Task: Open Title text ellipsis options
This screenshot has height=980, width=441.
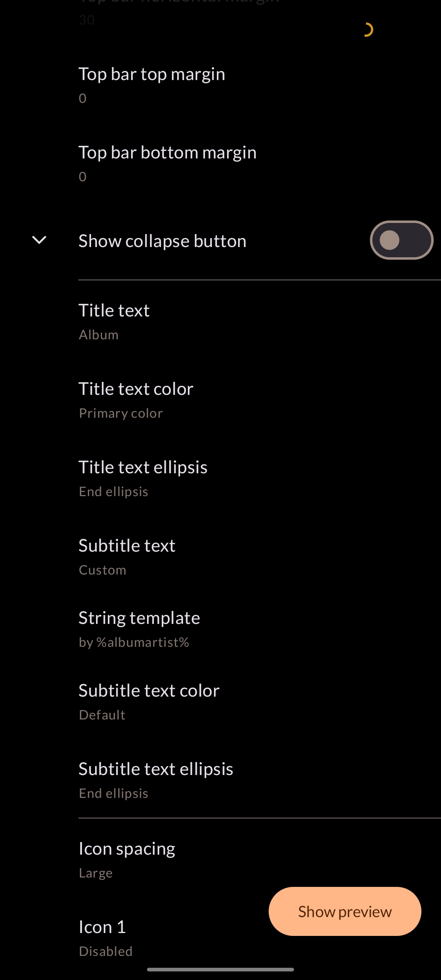Action: 220,479
